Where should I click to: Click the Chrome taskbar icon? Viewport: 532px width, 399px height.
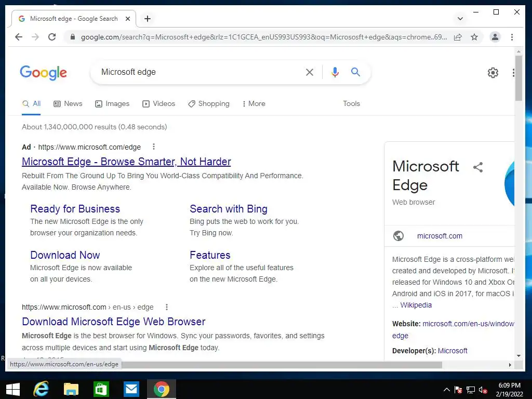coord(162,389)
